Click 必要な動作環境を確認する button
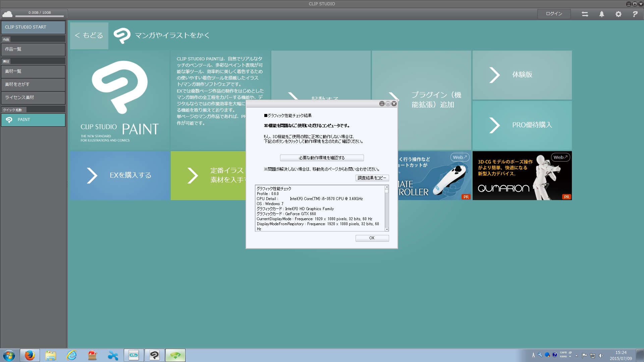Viewport: 644px width, 362px height. coord(322,158)
